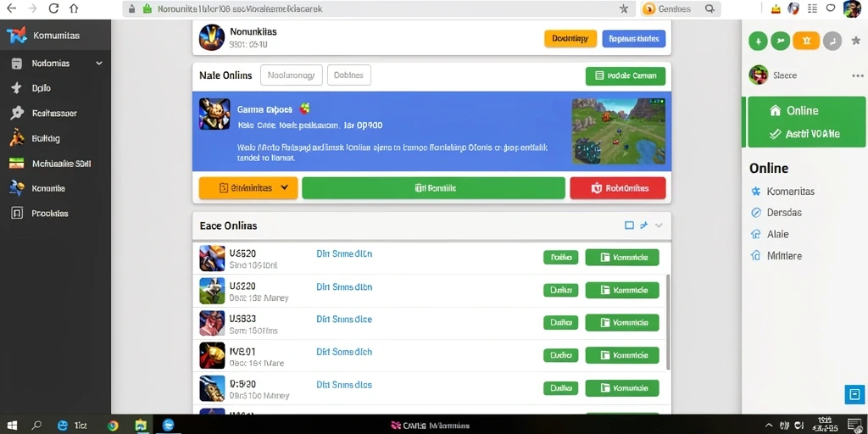Click Kommide button in U8220 row
868x434 pixels.
point(622,290)
